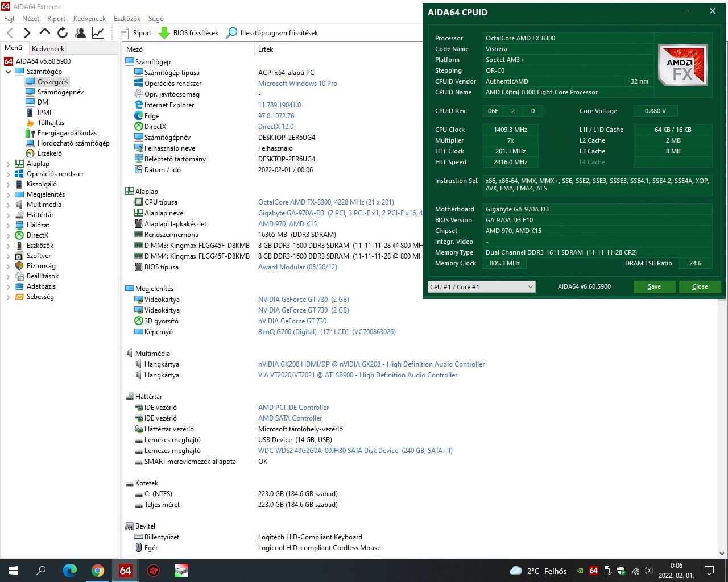Click Close button in AIDA64 CPUID window
Viewport: 728px width, 582px height.
pyautogui.click(x=700, y=286)
